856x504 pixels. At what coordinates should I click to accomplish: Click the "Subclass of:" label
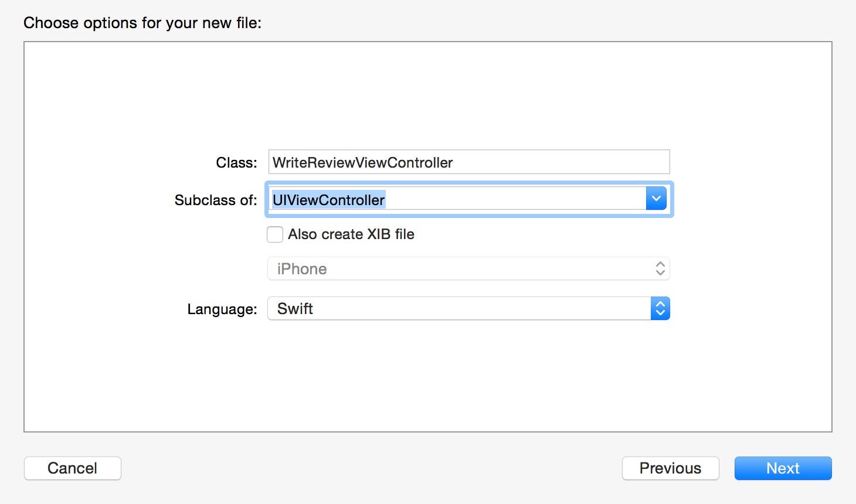216,200
